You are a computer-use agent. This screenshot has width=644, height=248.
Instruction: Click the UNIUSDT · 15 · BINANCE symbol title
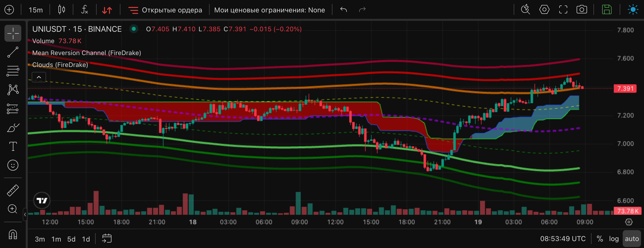click(x=77, y=29)
